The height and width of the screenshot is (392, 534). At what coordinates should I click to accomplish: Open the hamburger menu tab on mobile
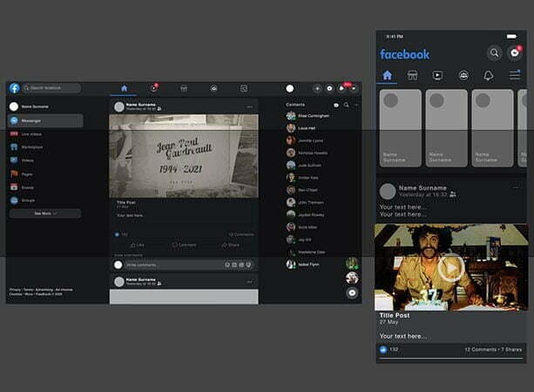(515, 75)
